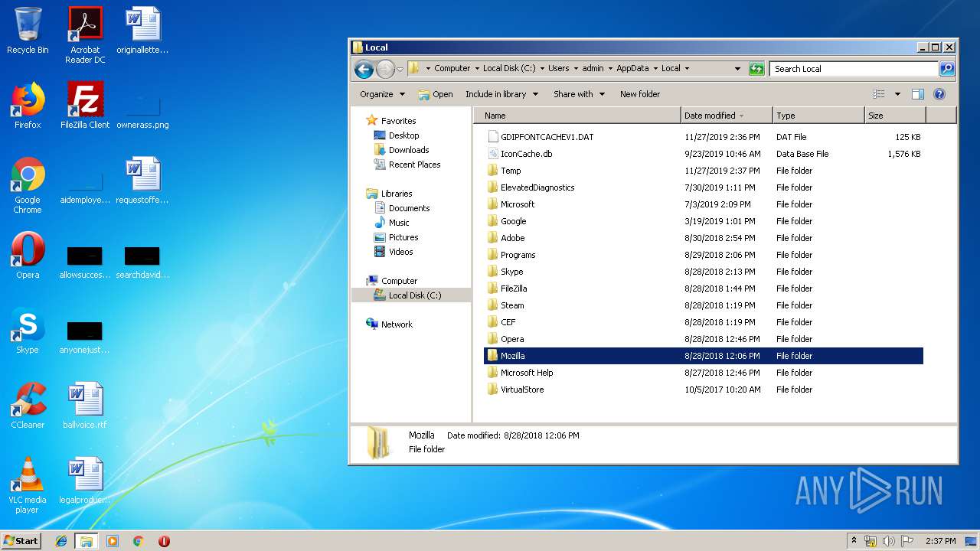The image size is (980, 551).
Task: Open the Start menu
Action: [x=21, y=541]
